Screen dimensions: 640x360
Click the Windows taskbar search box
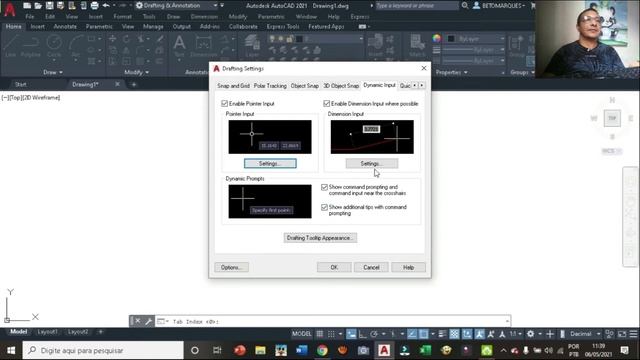(x=103, y=350)
